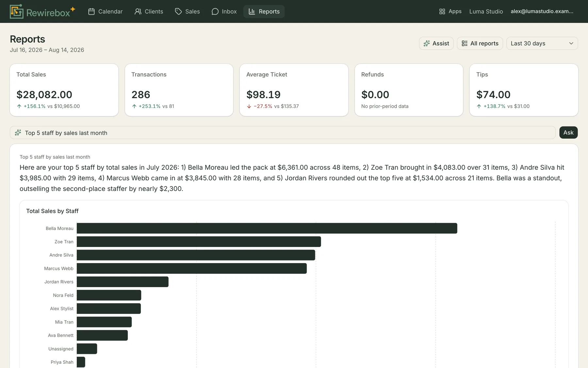The image size is (588, 368).
Task: Open the Average Ticket card
Action: [x=294, y=90]
